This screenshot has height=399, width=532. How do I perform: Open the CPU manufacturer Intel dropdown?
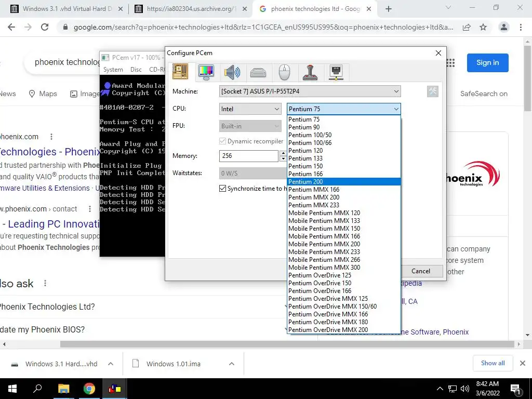(250, 109)
